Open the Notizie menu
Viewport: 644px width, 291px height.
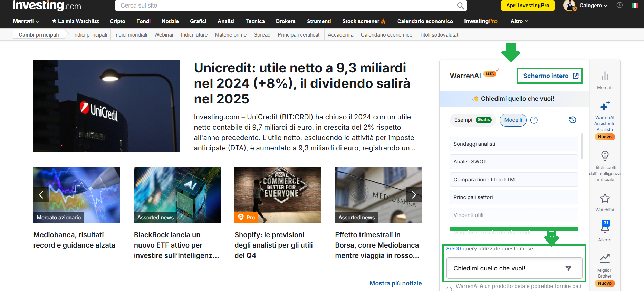coord(170,21)
